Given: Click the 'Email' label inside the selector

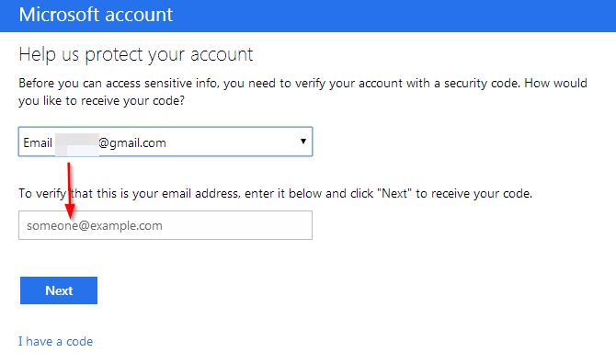Looking at the screenshot, I should [38, 142].
